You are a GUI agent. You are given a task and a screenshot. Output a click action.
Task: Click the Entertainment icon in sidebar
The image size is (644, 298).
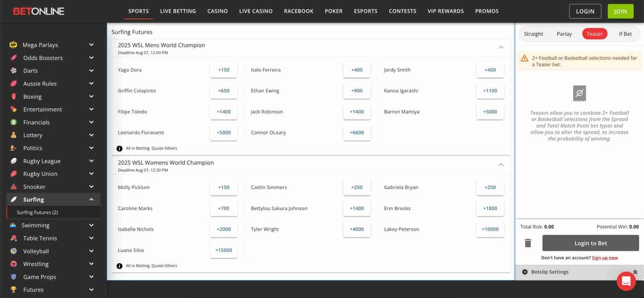(x=13, y=110)
